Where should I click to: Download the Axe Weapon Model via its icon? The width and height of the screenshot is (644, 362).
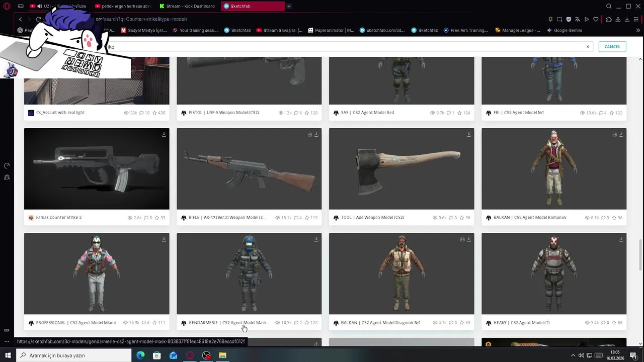pyautogui.click(x=468, y=134)
